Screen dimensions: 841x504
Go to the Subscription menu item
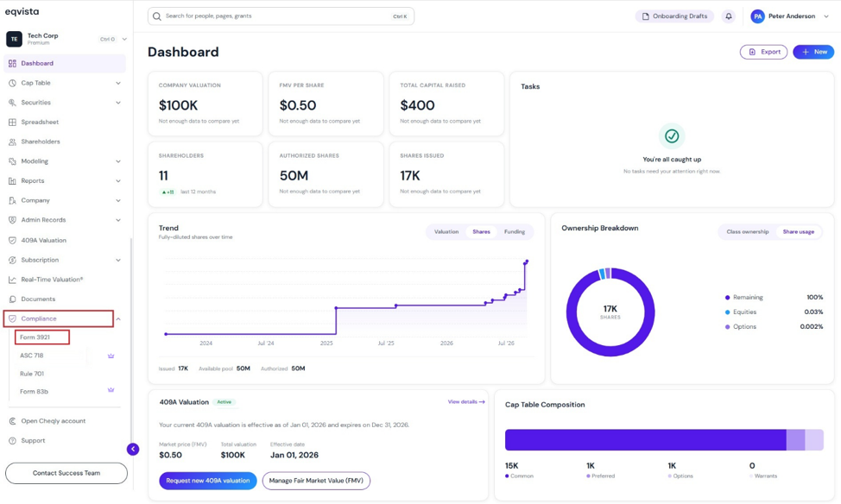(65, 260)
